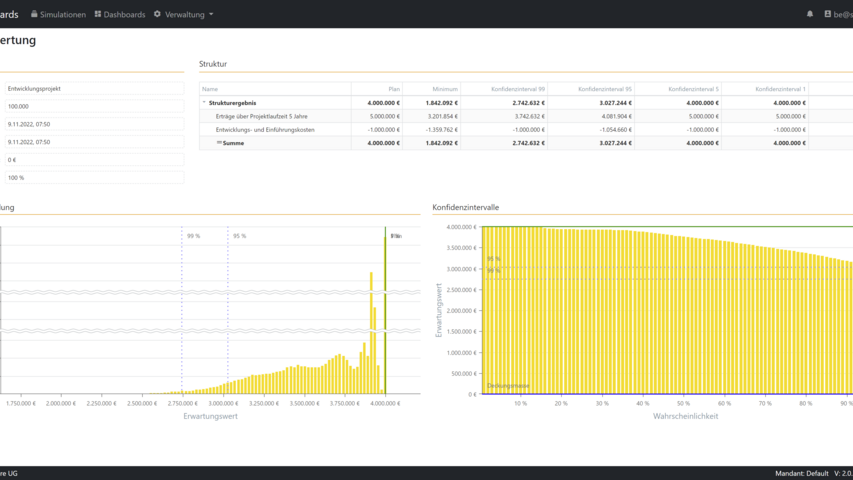Click the Entwicklungsprojekt name field
Screen dimensions: 853x480
(x=93, y=89)
